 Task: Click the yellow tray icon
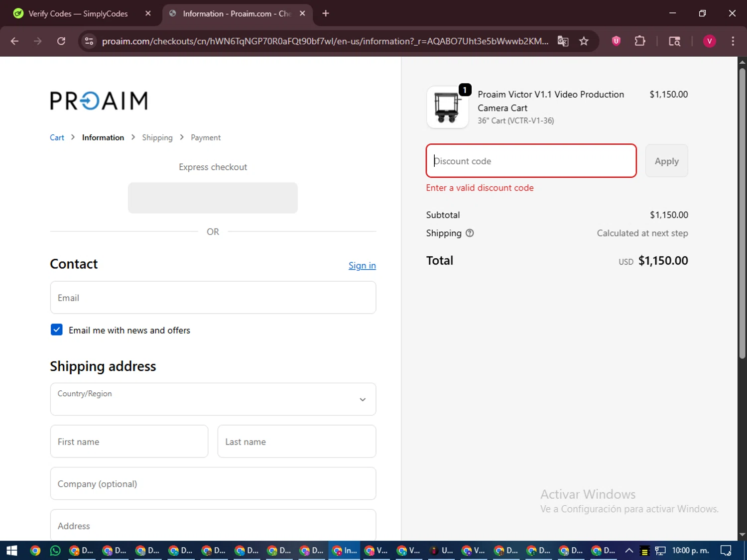click(644, 551)
